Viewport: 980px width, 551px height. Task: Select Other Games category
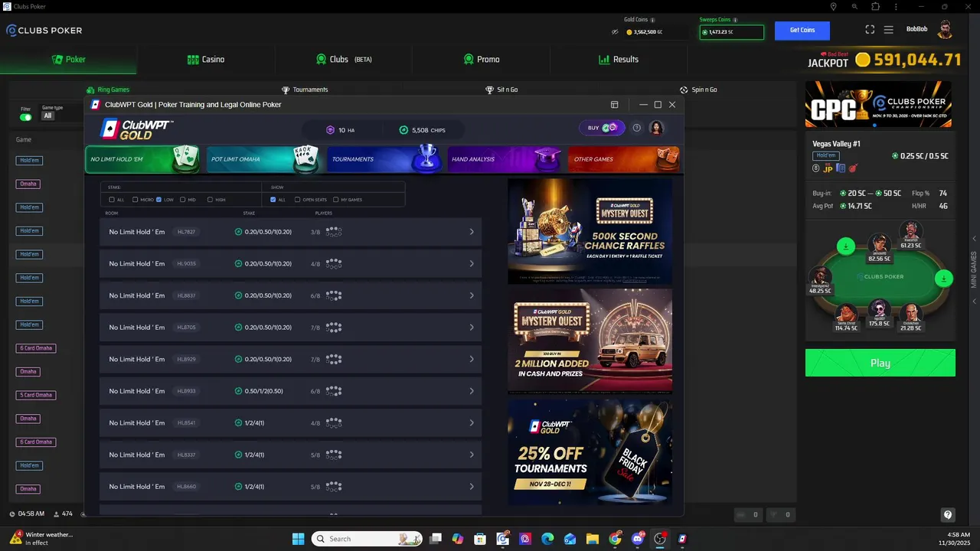625,159
